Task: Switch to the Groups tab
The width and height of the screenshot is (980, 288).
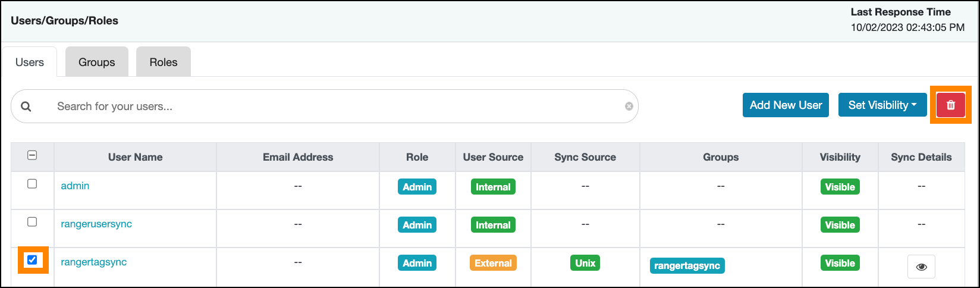Action: tap(96, 62)
